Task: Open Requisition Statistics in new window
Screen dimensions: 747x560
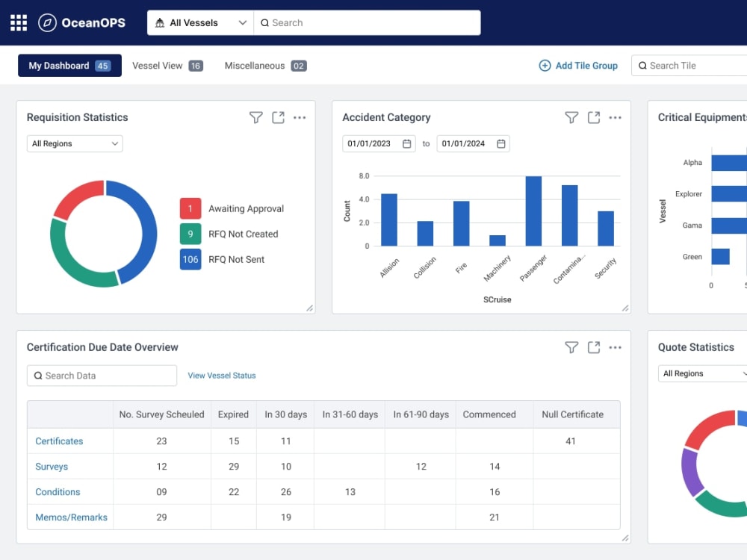Action: (278, 118)
